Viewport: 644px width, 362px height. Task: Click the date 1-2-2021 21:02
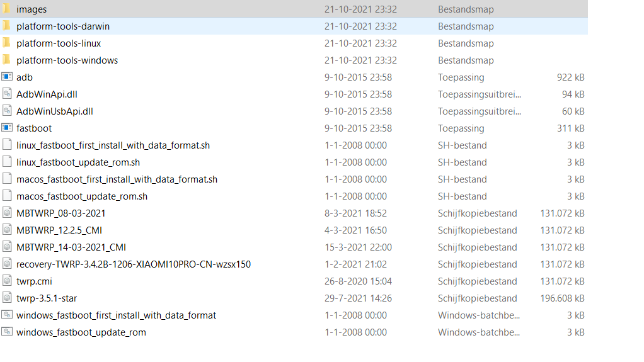[355, 264]
